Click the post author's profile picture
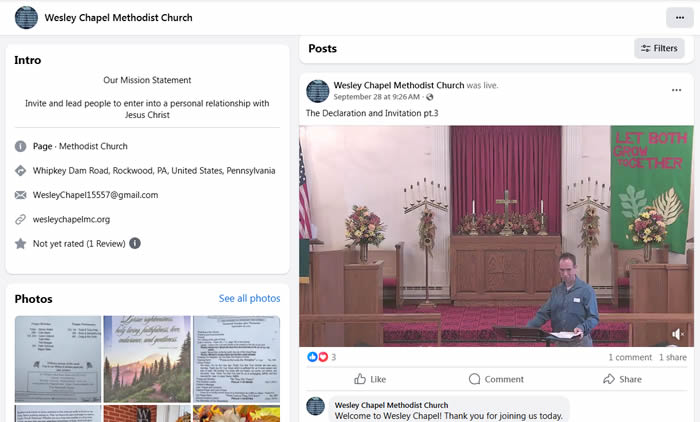This screenshot has width=700, height=422. (x=318, y=91)
